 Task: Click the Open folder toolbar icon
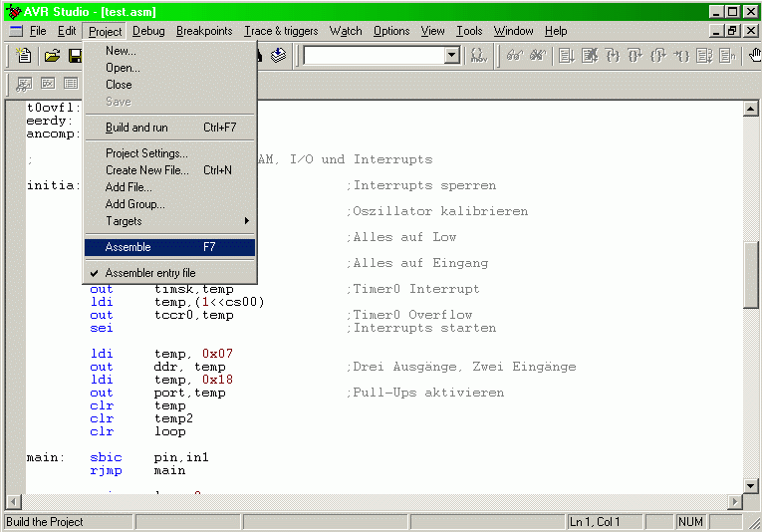click(52, 56)
